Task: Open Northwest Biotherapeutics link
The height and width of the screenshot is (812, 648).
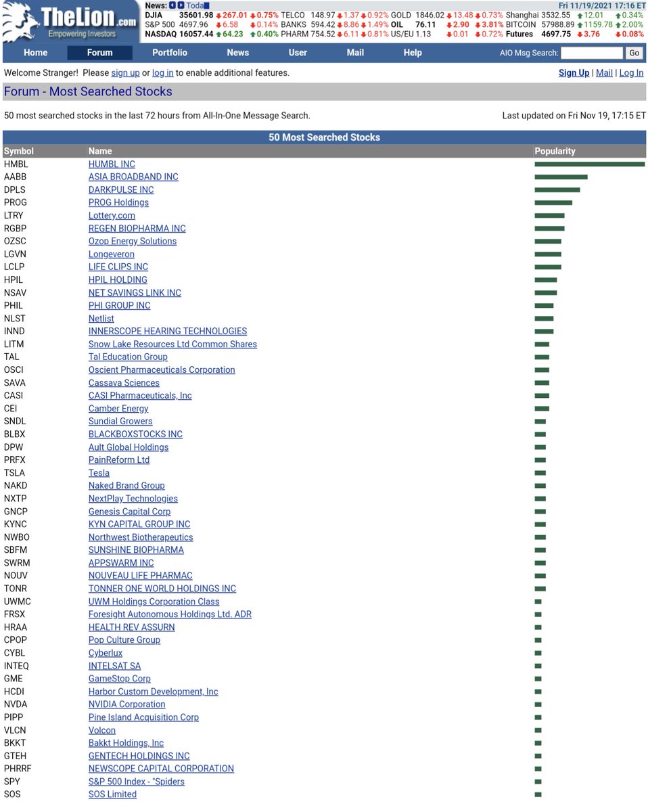Action: (141, 537)
